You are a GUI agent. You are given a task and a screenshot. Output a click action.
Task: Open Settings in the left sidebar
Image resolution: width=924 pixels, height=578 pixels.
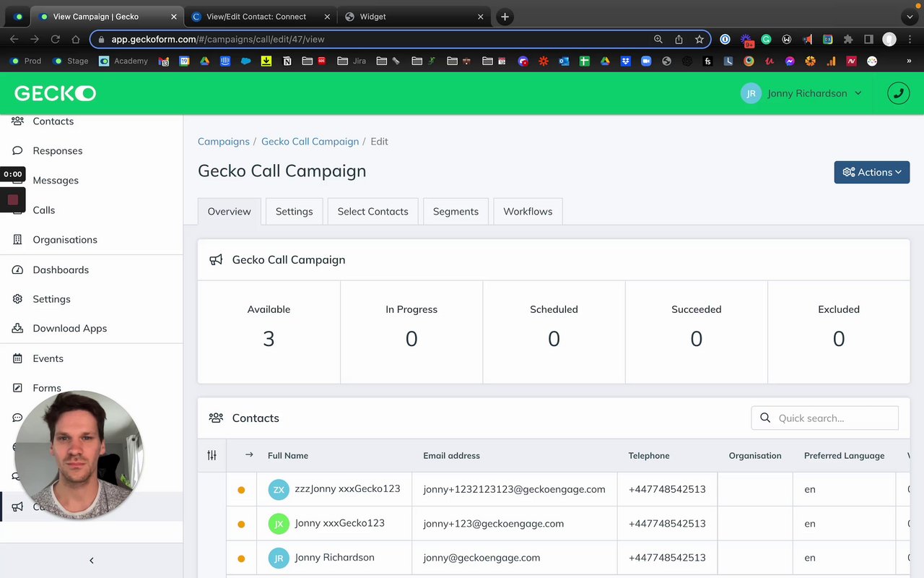(x=51, y=298)
